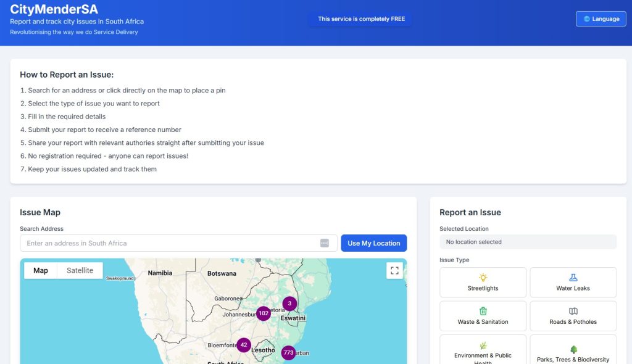This screenshot has width=632, height=364.
Task: Select the Water Leaks flask icon
Action: [x=573, y=278]
